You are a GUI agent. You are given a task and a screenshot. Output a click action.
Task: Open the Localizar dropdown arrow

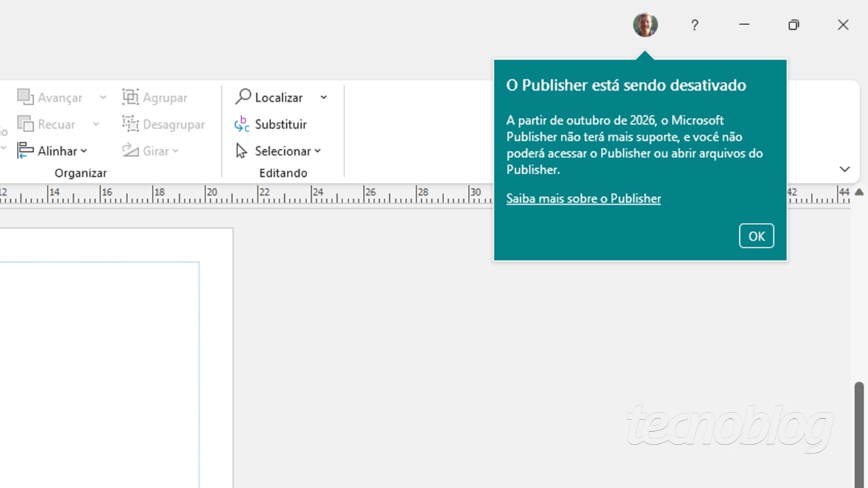point(323,98)
